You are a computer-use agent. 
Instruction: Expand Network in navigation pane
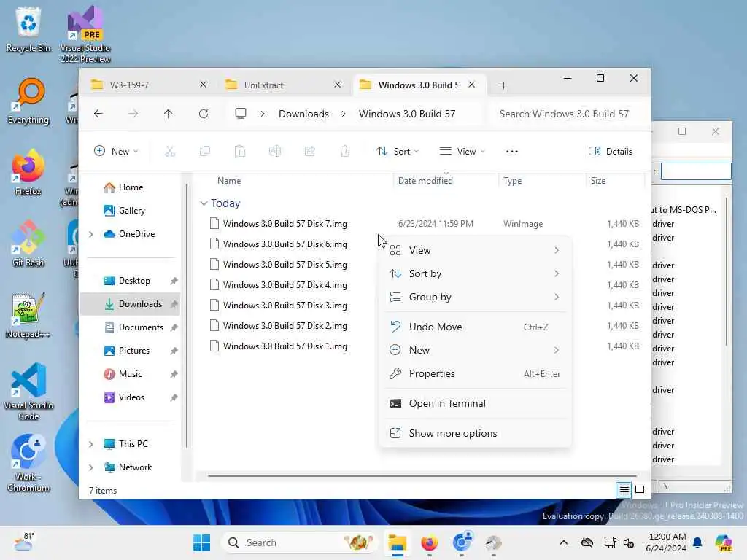pyautogui.click(x=91, y=467)
